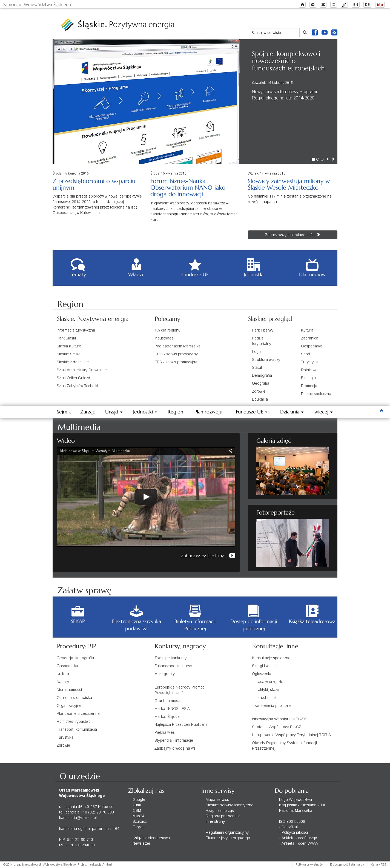Viewport: 390px width, 868px height.
Task: Type in the 'Szukaj w serwisie' field
Action: tap(273, 33)
